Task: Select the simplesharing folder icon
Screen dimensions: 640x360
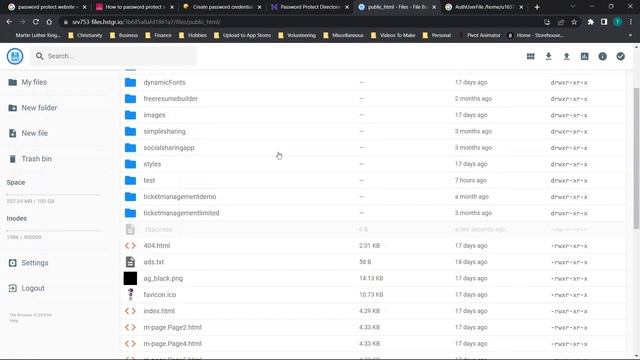Action: tap(130, 131)
